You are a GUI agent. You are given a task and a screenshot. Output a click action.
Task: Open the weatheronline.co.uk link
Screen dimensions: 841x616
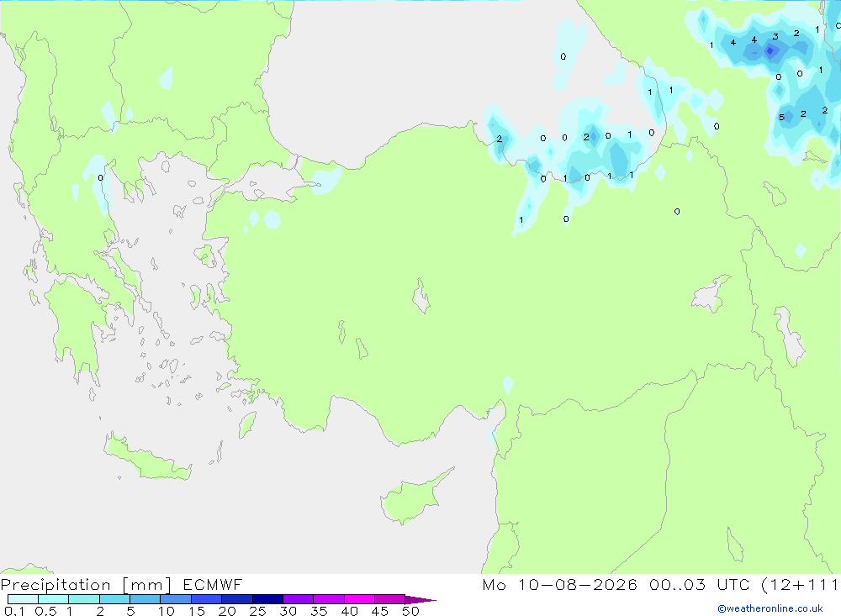click(770, 608)
